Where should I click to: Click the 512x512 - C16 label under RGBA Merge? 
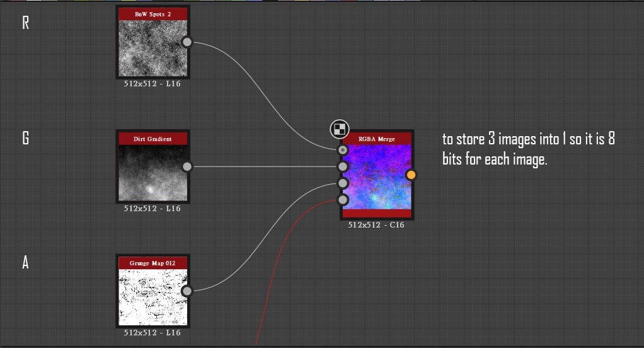coord(376,224)
